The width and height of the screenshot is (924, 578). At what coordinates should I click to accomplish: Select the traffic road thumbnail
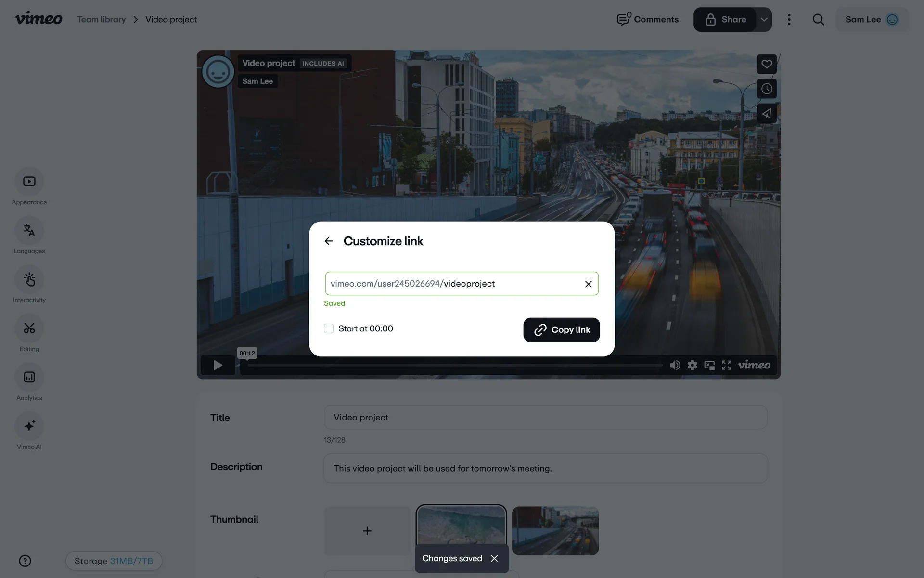555,530
